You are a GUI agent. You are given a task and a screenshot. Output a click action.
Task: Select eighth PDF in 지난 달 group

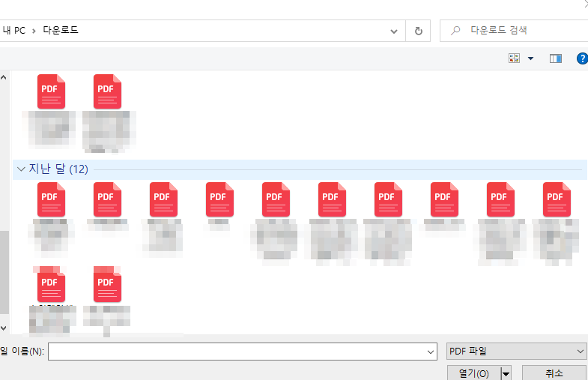[444, 199]
